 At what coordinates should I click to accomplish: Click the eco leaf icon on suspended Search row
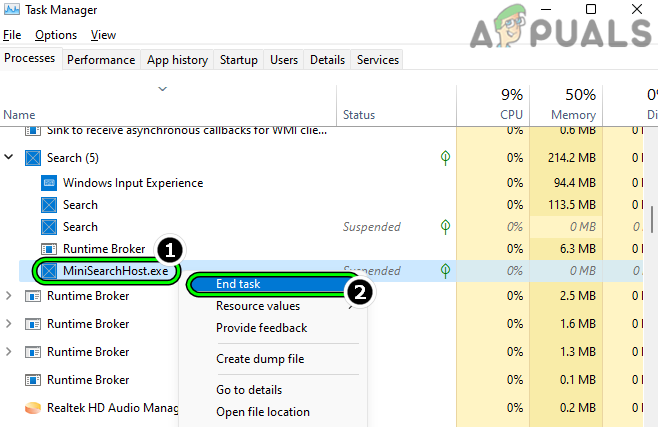pyautogui.click(x=445, y=227)
